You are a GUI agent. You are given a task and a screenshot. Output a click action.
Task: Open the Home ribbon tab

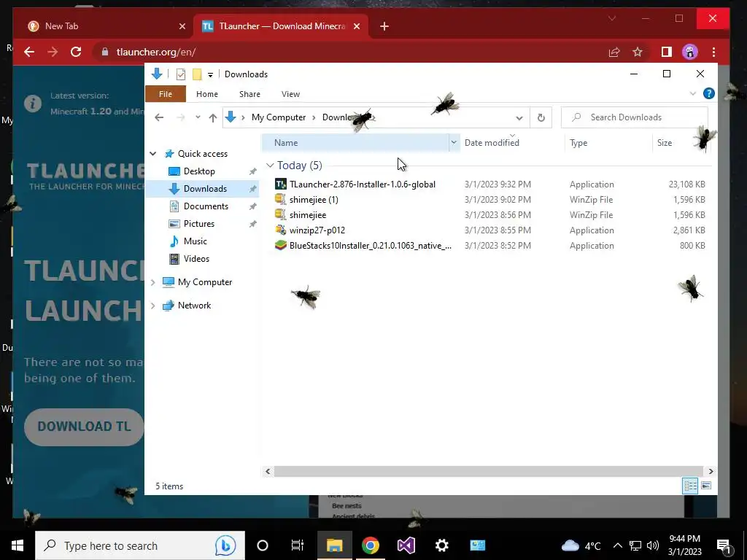tap(206, 94)
